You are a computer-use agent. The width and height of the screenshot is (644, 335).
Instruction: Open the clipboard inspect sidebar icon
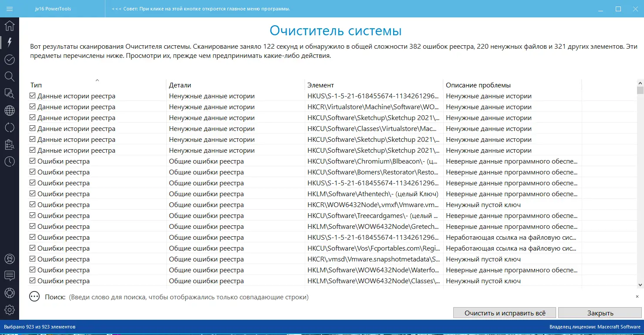coord(10,144)
